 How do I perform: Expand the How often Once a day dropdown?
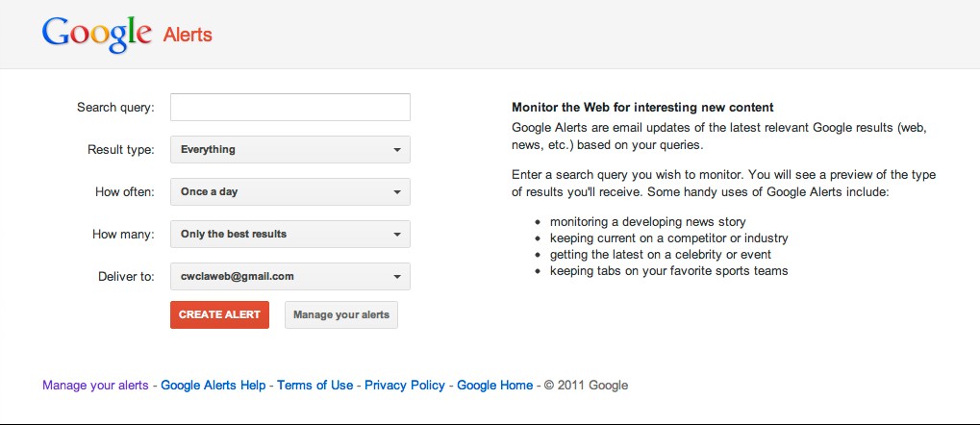coord(290,192)
